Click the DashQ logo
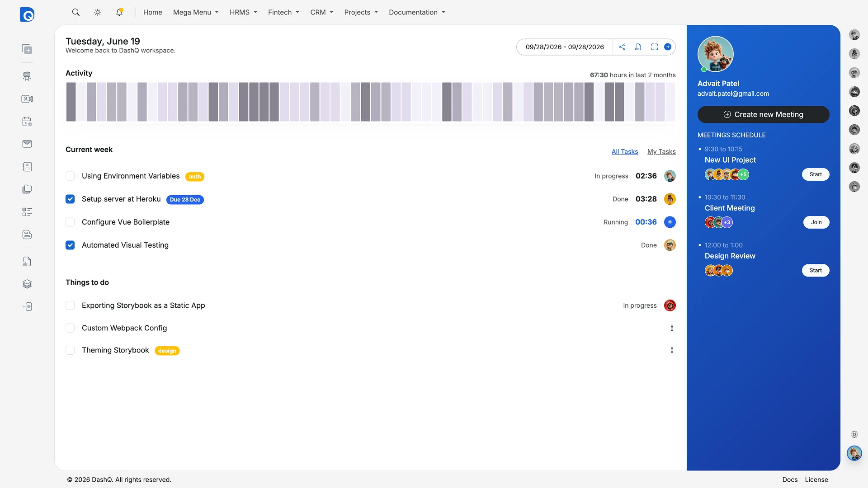Image resolution: width=868 pixels, height=488 pixels. point(27,14)
